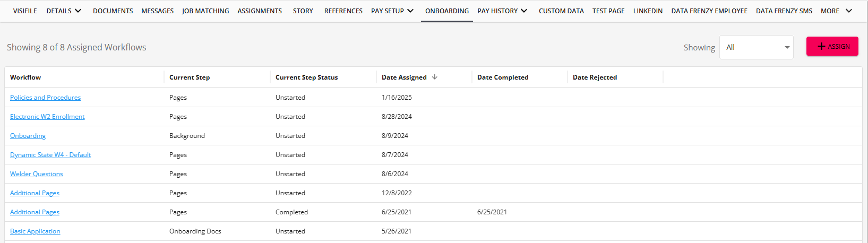
Task: Click the Date Completed column header
Action: [502, 77]
